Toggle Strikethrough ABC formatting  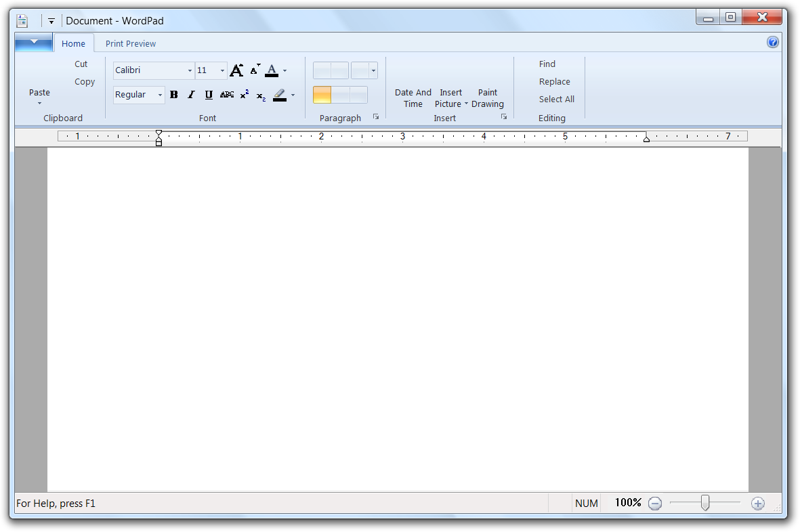[x=227, y=95]
